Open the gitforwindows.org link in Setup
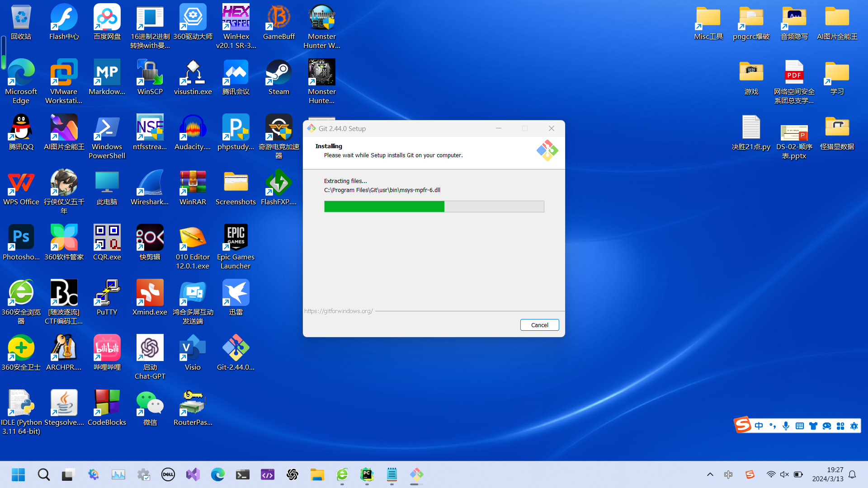This screenshot has height=488, width=868. pos(339,311)
